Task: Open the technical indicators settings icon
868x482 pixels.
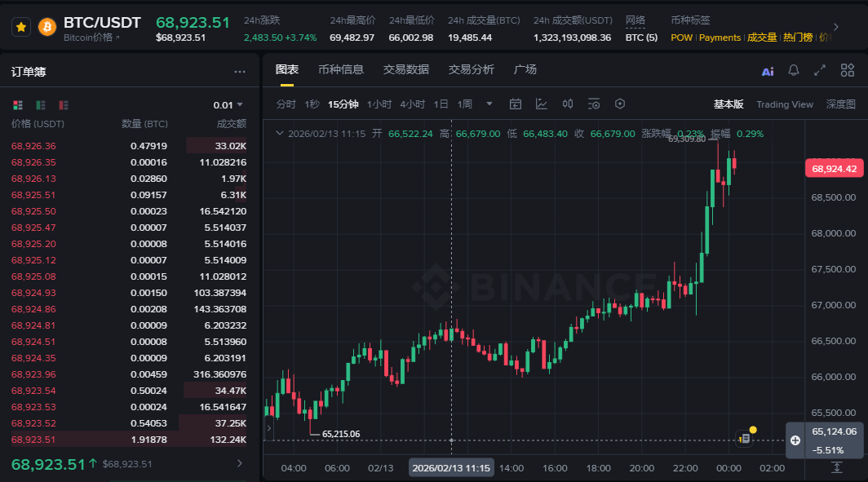Action: tap(593, 104)
